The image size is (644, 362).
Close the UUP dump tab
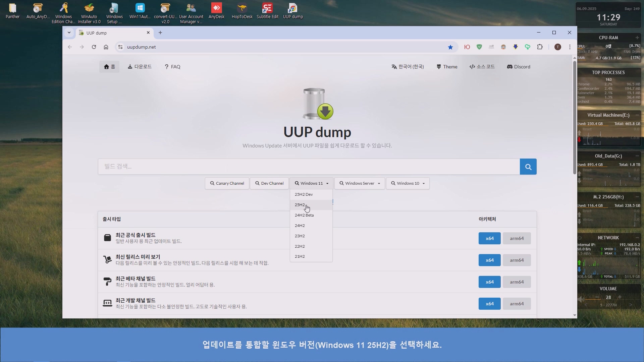[148, 33]
